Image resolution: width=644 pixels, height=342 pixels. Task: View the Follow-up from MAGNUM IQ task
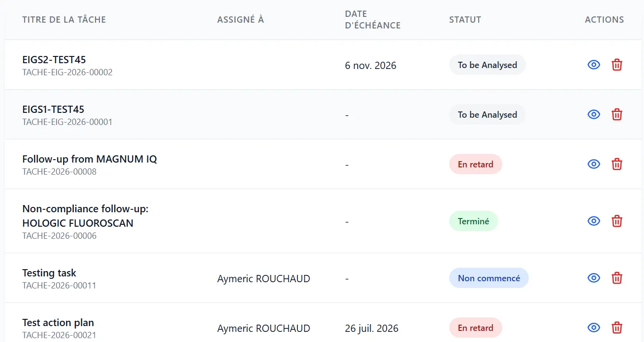594,164
